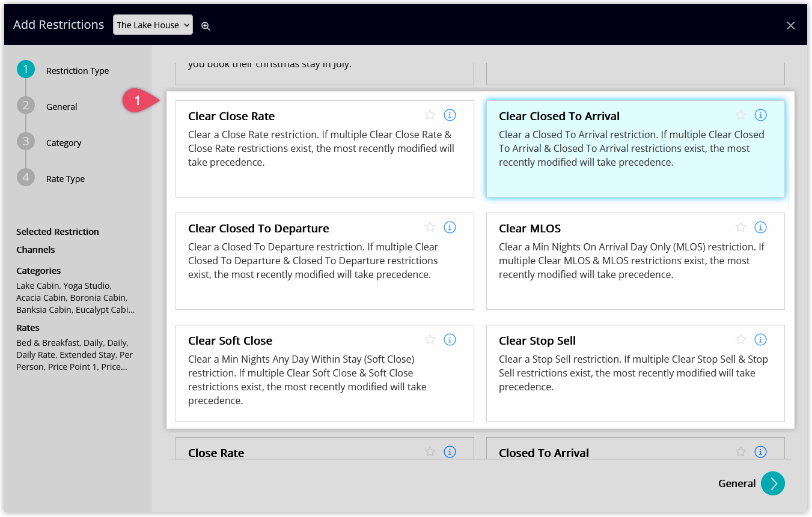Show info for Close Rate card
The width and height of the screenshot is (812, 517).
pos(450,452)
